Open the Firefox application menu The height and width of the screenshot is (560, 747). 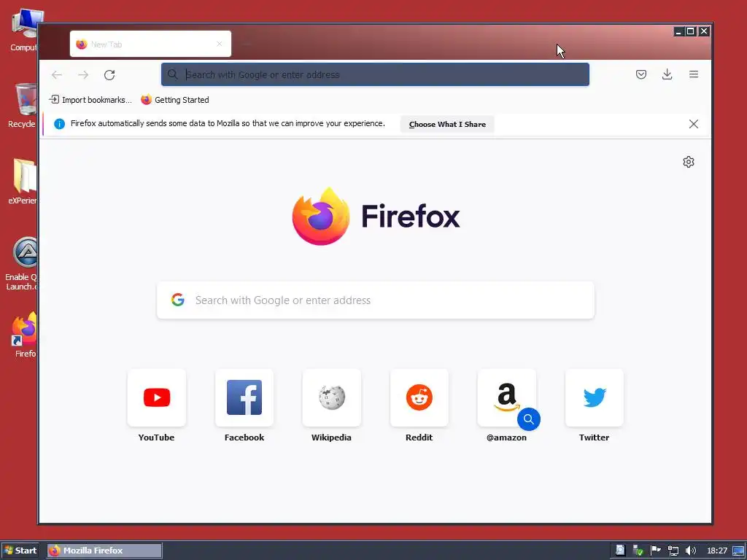(694, 74)
